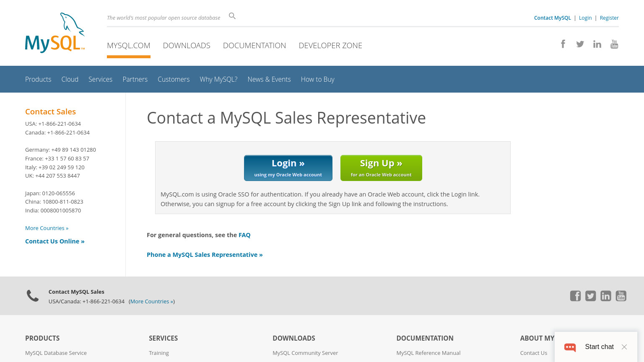Click PRODUCTS footer heading
Image resolution: width=644 pixels, height=362 pixels.
click(x=42, y=338)
